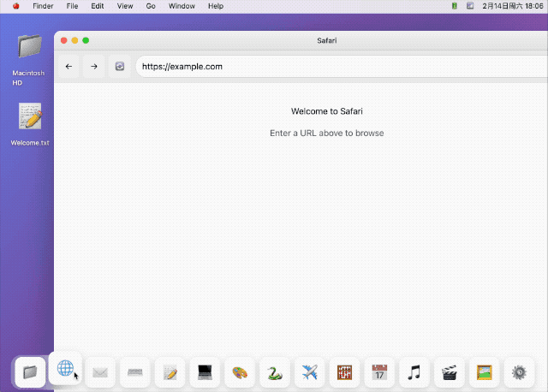Launch the airplane icon in dock
This screenshot has width=548, height=392.
click(310, 372)
